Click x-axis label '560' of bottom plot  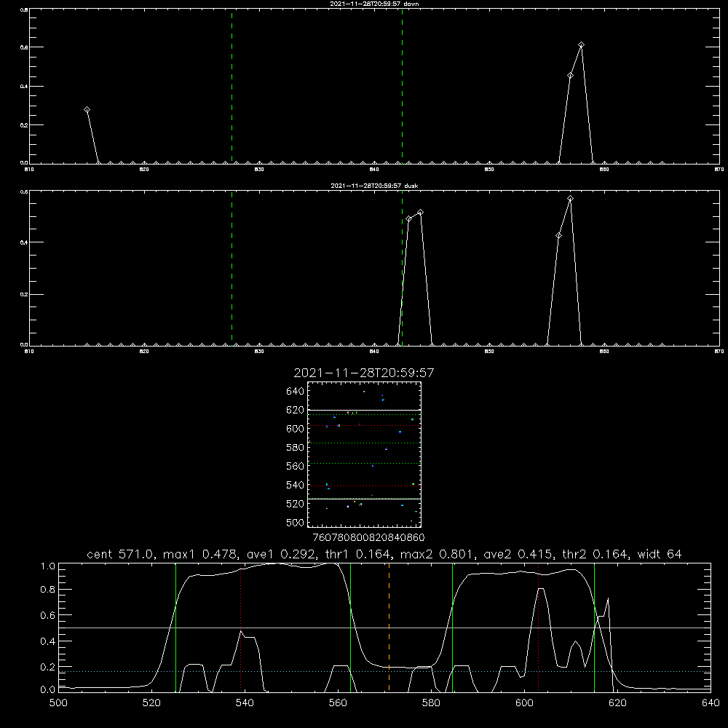click(338, 703)
